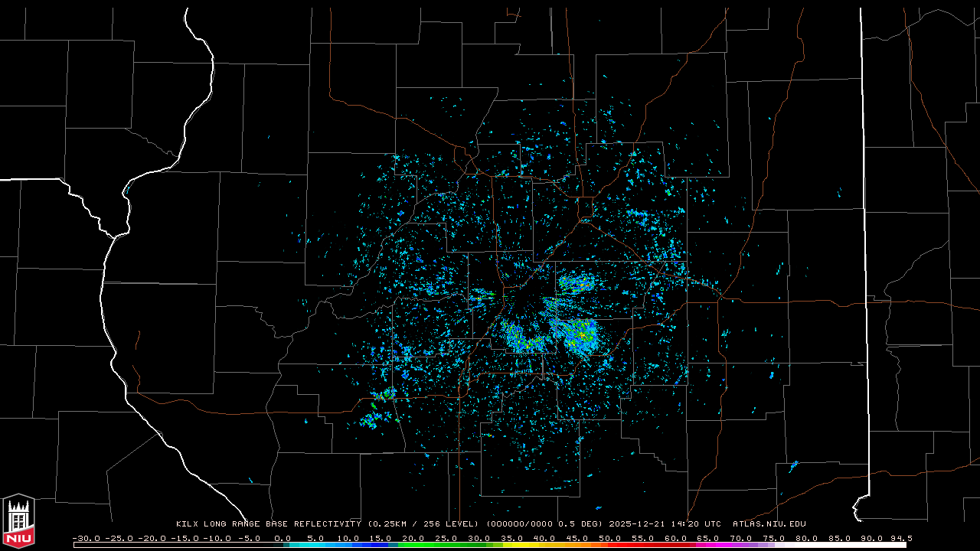Click the green echo cluster in southwest corner of returns
The height and width of the screenshot is (551, 980).
click(374, 419)
